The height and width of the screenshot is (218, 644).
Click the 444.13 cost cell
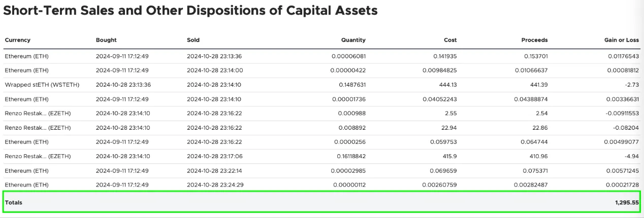click(x=447, y=85)
